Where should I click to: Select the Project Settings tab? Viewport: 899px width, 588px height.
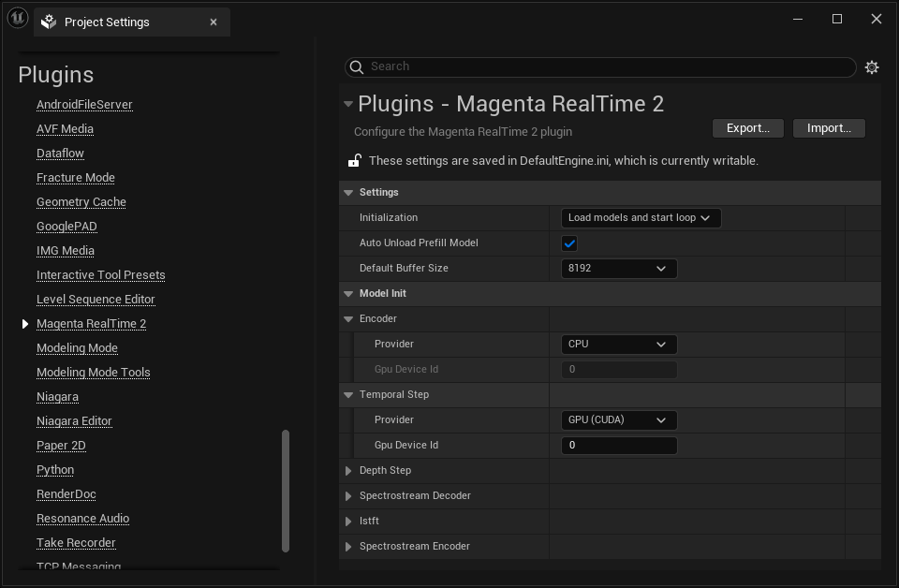132,22
